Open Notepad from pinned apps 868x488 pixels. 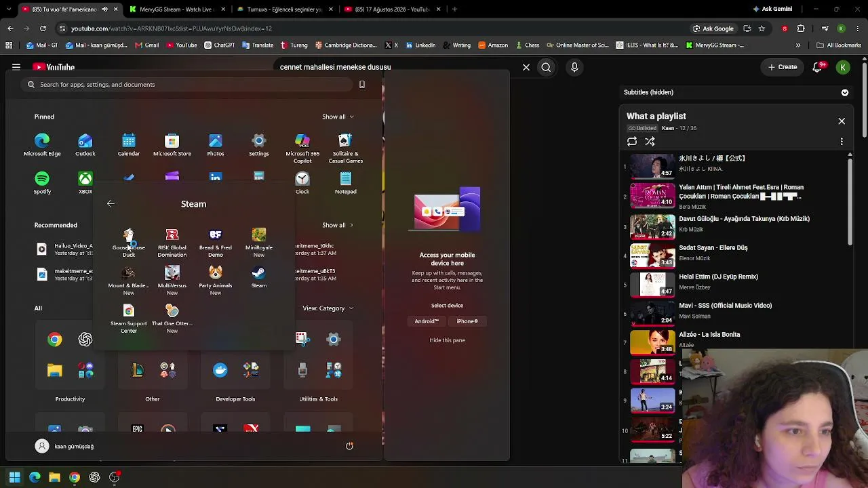(345, 183)
